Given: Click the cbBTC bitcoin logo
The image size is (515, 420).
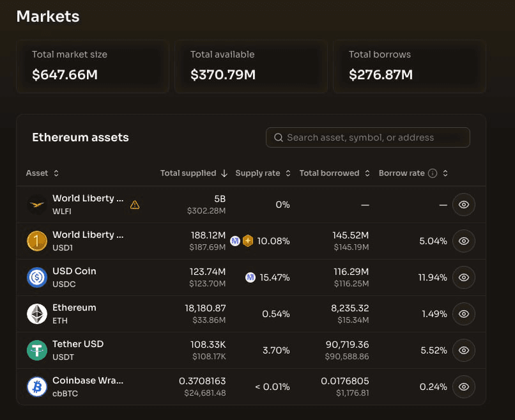Looking at the screenshot, I should [37, 387].
